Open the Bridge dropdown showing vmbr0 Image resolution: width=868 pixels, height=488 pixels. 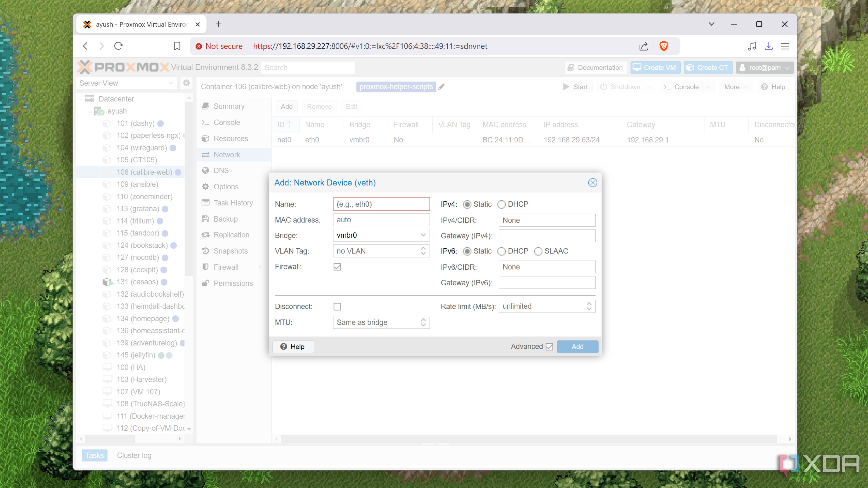click(x=423, y=235)
